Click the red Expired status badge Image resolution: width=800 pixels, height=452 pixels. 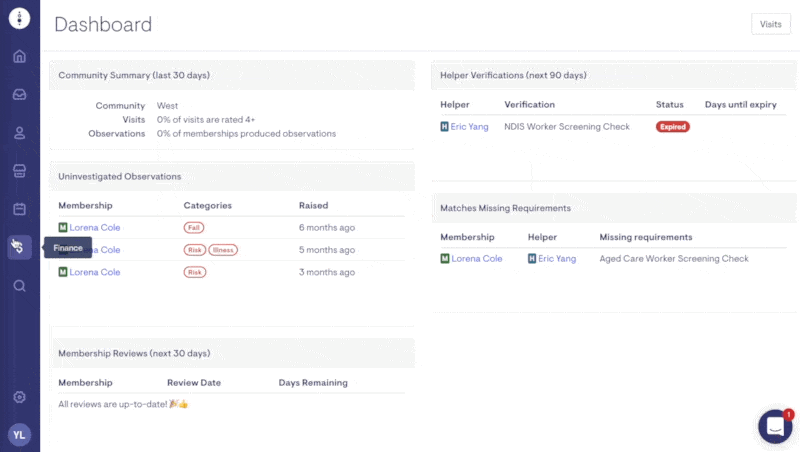click(672, 127)
